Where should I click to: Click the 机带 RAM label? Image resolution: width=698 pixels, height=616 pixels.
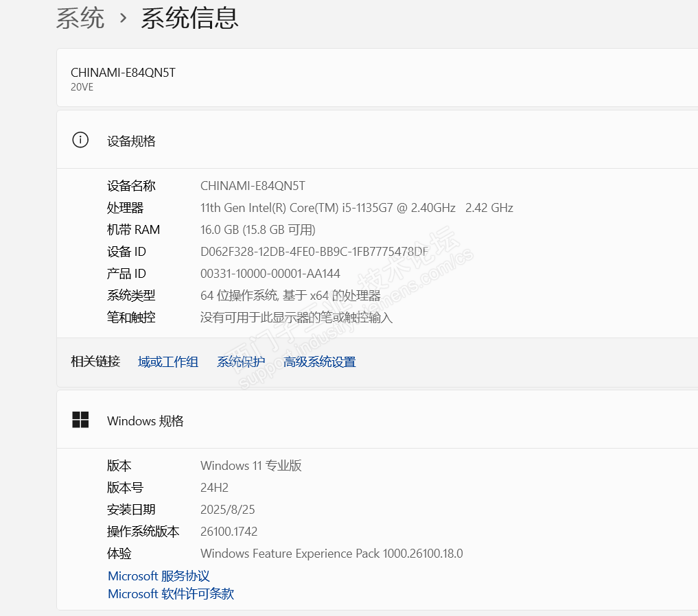133,230
